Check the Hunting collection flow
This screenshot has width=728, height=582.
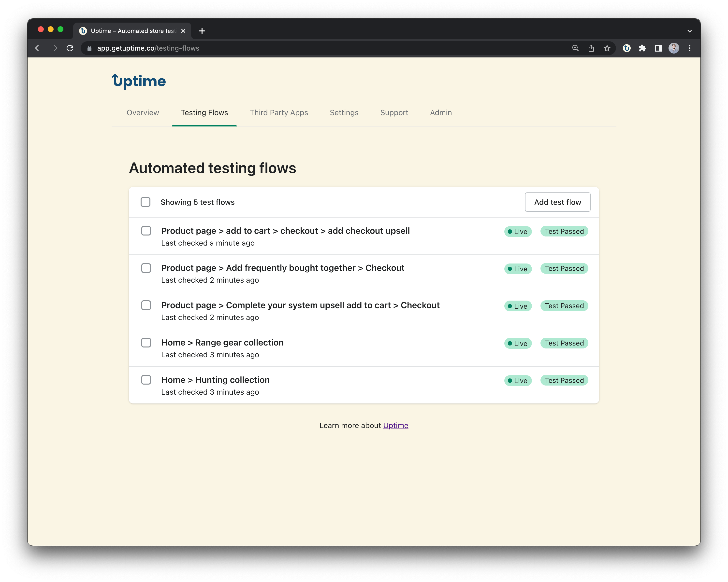146,380
